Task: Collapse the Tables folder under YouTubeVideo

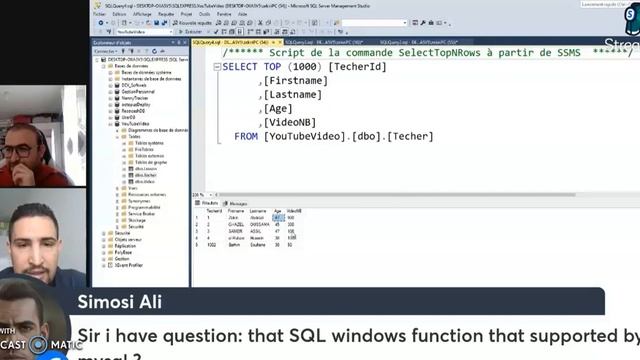Action: click(x=117, y=137)
